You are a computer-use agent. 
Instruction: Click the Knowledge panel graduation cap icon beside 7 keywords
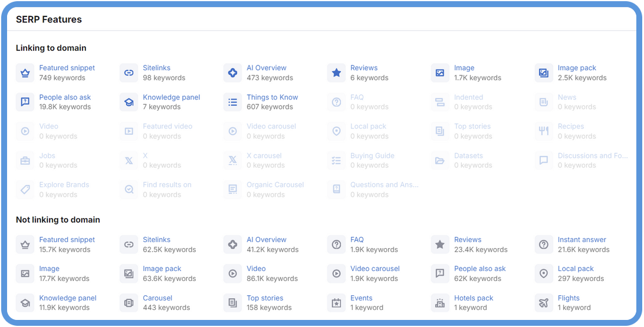[129, 103]
